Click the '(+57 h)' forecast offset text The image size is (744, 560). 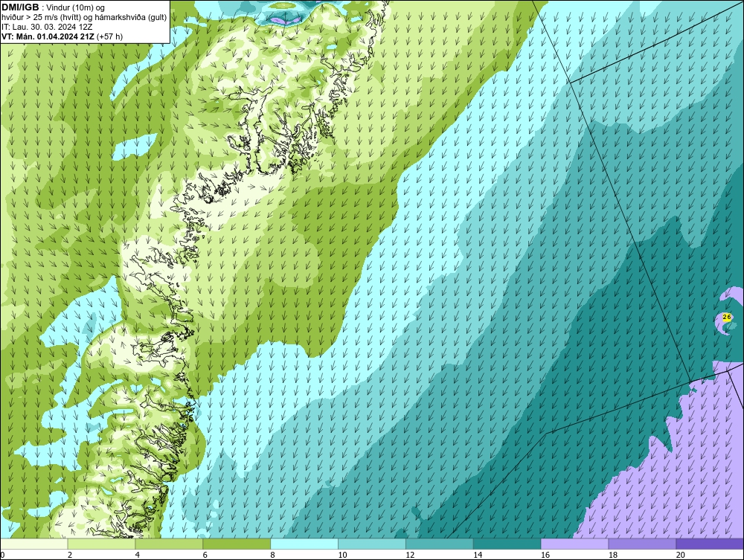(109, 36)
